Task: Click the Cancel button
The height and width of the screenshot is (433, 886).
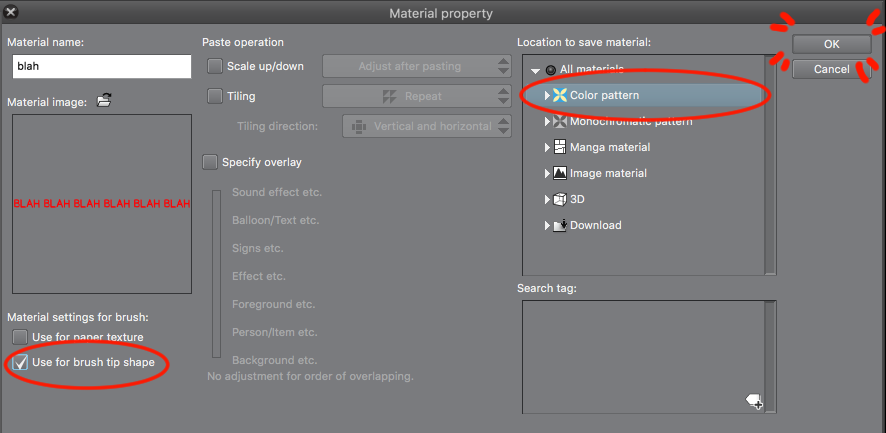Action: tap(831, 70)
